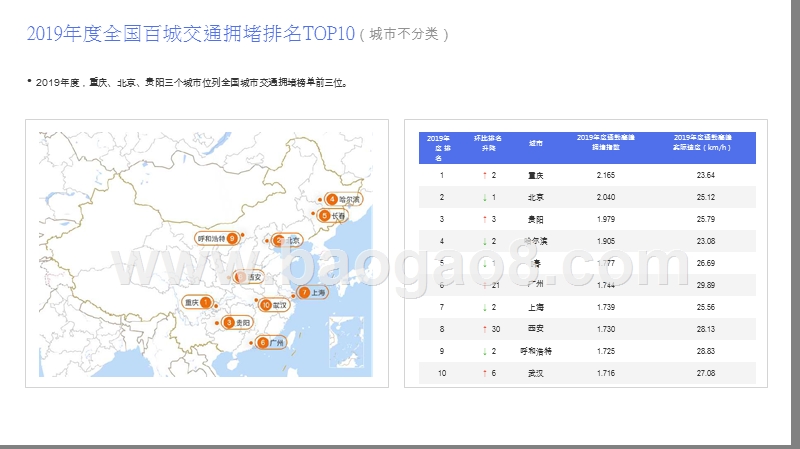
Task: Click 广州 in the table's city column
Action: tap(536, 284)
